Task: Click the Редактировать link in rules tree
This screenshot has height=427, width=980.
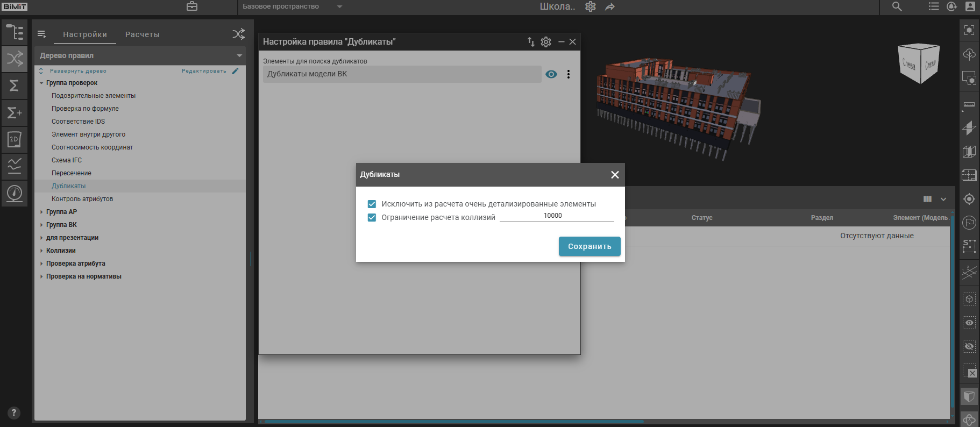Action: tap(204, 71)
